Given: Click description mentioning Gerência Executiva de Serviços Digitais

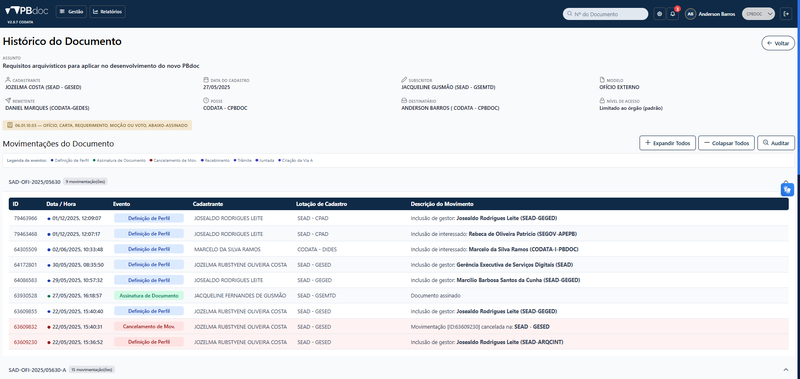Looking at the screenshot, I should point(492,265).
